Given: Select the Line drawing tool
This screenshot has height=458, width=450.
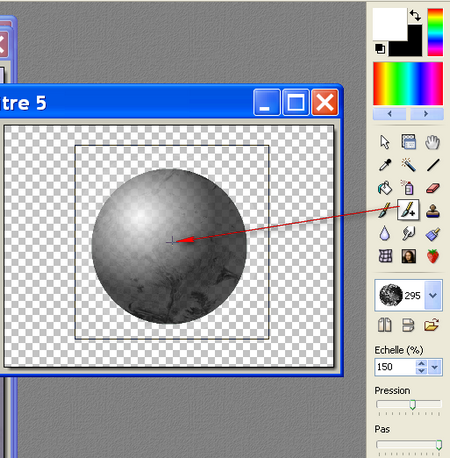Looking at the screenshot, I should tap(433, 165).
